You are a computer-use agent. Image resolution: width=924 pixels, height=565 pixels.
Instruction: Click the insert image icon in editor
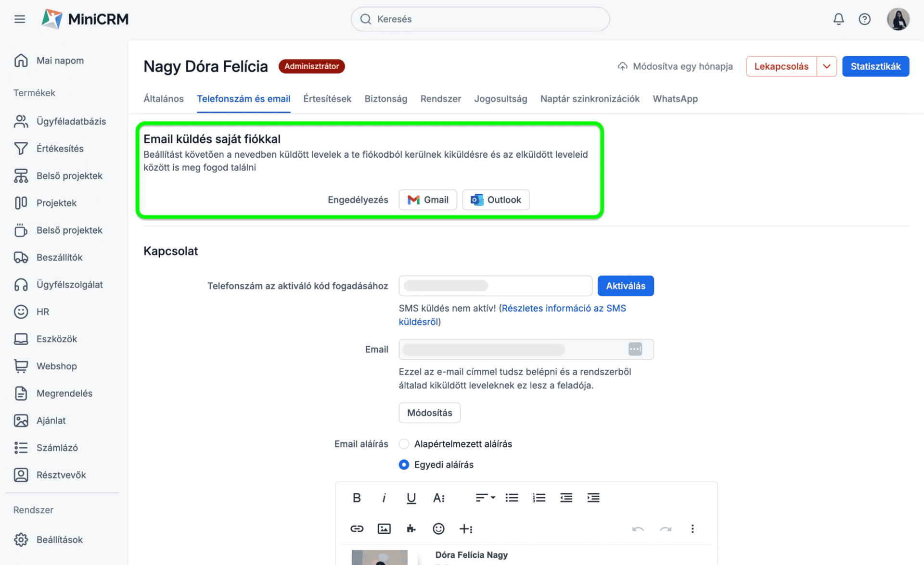click(x=384, y=529)
